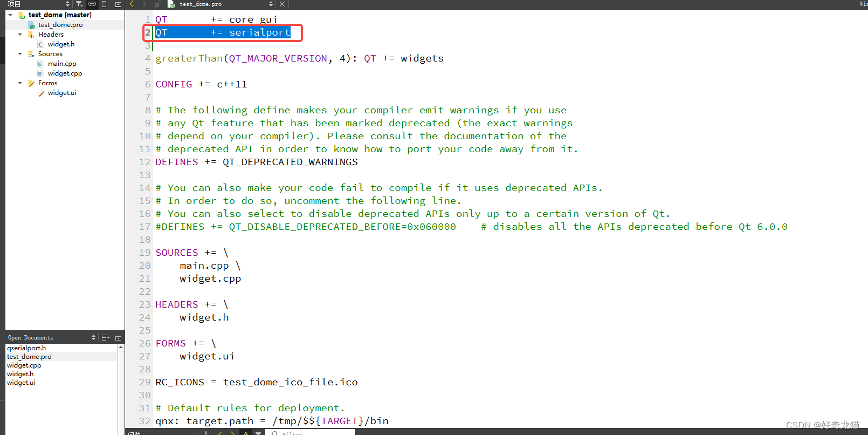The height and width of the screenshot is (435, 868).
Task: Click the FORMS keyword on line 26
Action: click(170, 343)
